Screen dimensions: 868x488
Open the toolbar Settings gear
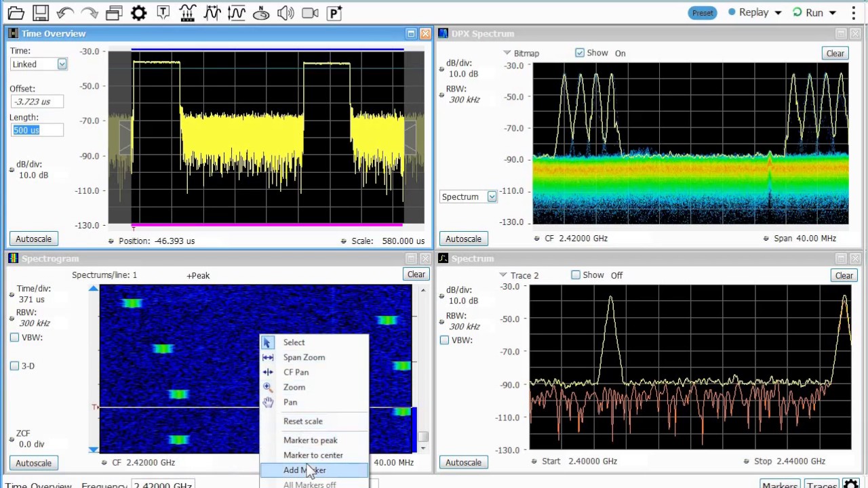(x=138, y=12)
